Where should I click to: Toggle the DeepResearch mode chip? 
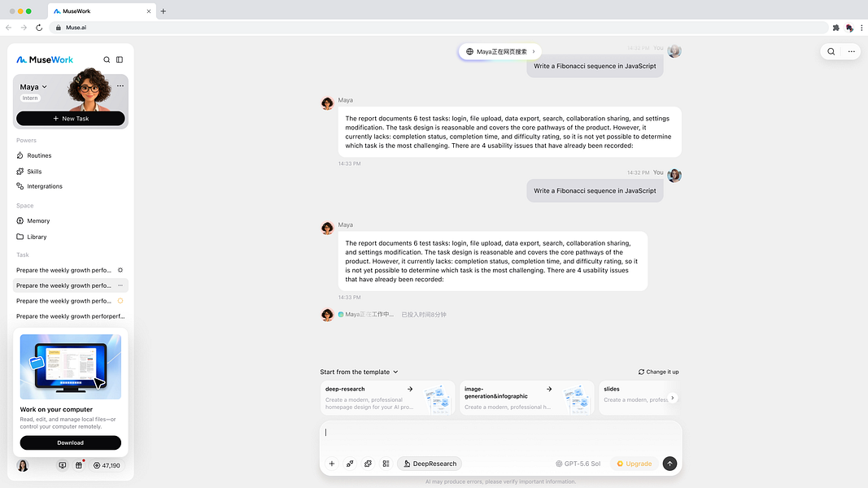coord(430,464)
